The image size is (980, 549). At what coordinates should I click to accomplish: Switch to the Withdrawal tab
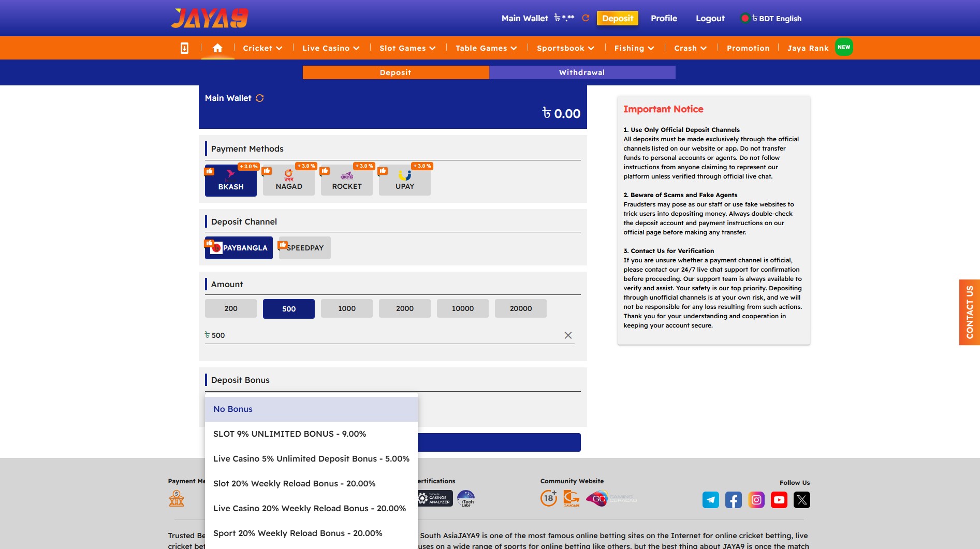point(582,72)
